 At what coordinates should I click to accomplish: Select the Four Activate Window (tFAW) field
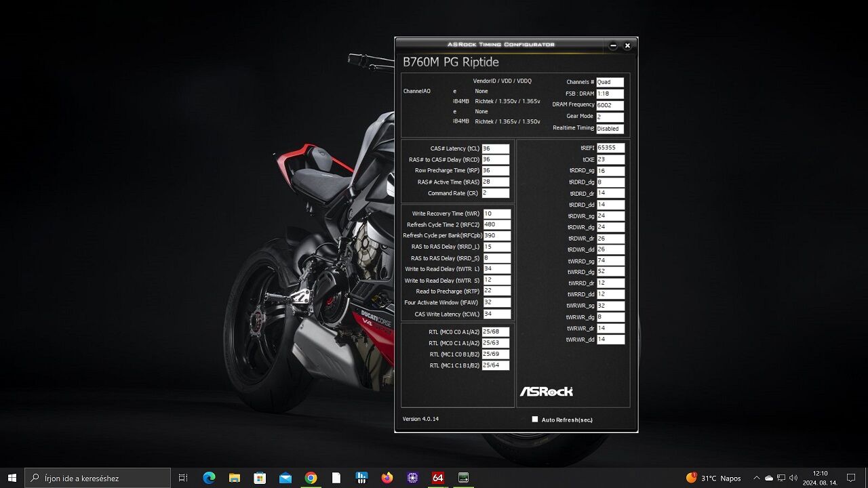pos(497,302)
